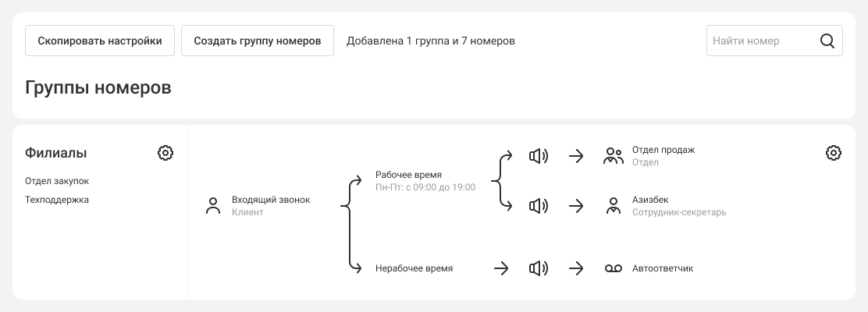Select the Автоответчик voicemail icon
The image size is (868, 312).
(614, 268)
